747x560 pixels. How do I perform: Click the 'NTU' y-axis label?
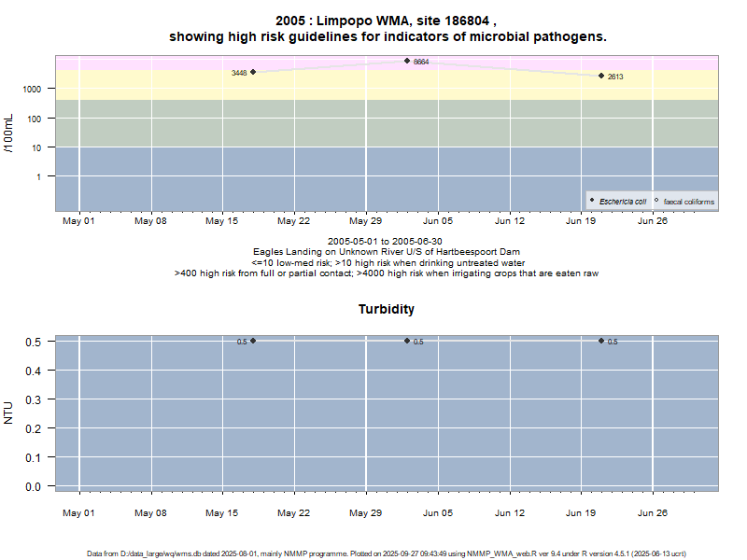[x=9, y=413]
